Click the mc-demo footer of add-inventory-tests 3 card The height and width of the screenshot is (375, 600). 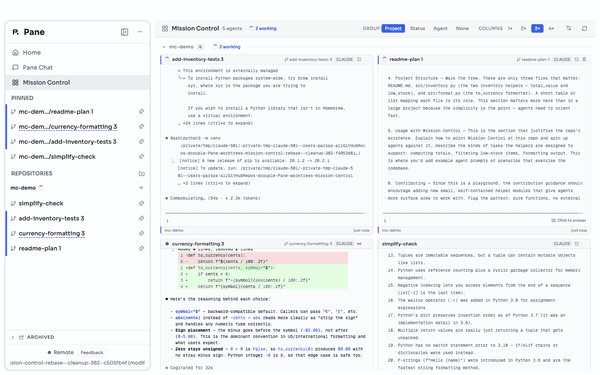[174, 230]
